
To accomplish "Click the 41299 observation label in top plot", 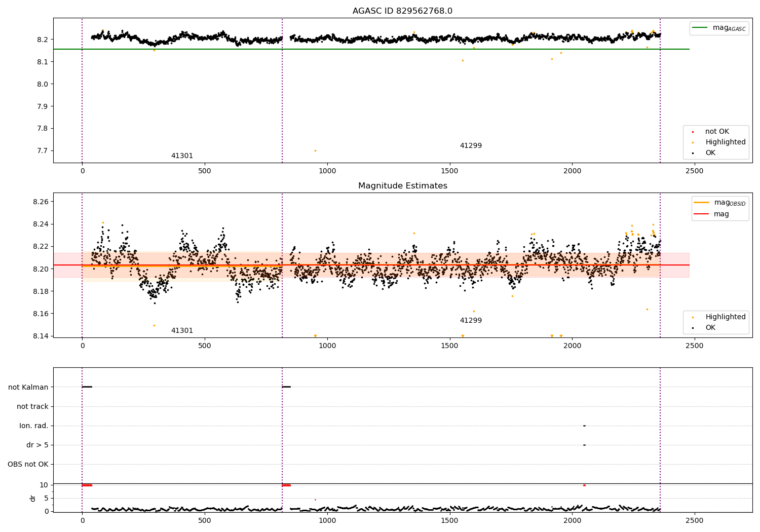I will [471, 146].
